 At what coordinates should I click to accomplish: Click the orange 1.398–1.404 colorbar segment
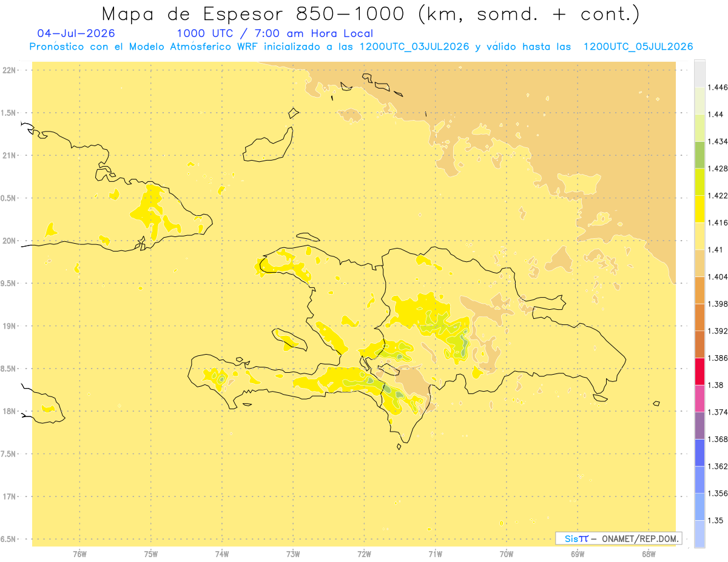[x=699, y=290]
